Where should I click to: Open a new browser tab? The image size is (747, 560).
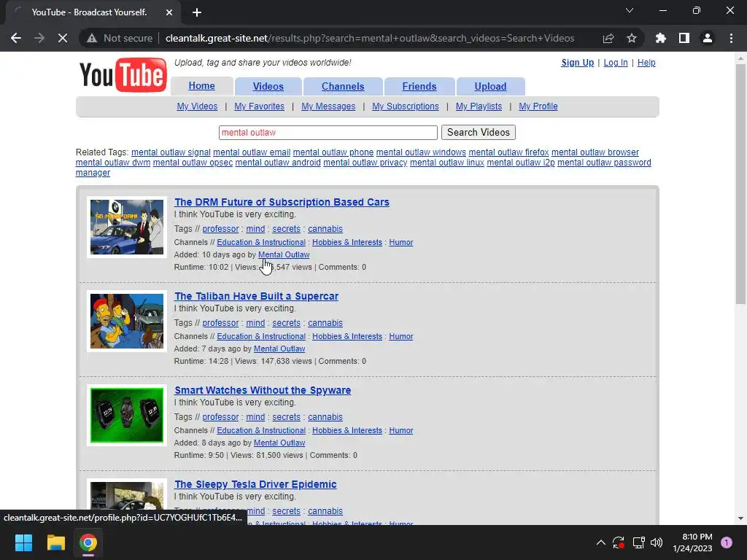coord(197,12)
